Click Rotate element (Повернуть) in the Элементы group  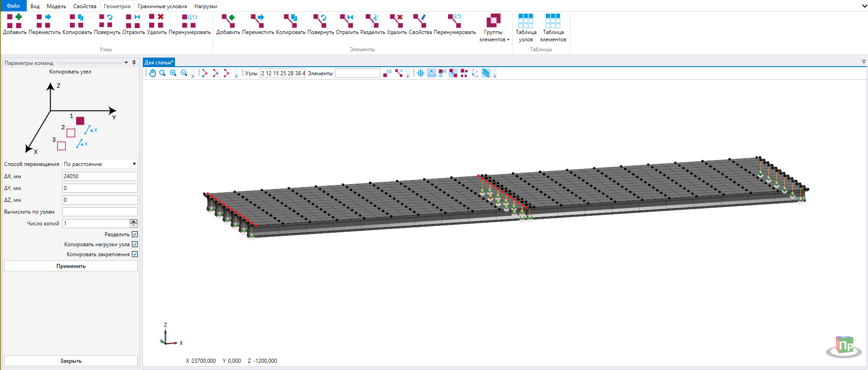tap(320, 24)
